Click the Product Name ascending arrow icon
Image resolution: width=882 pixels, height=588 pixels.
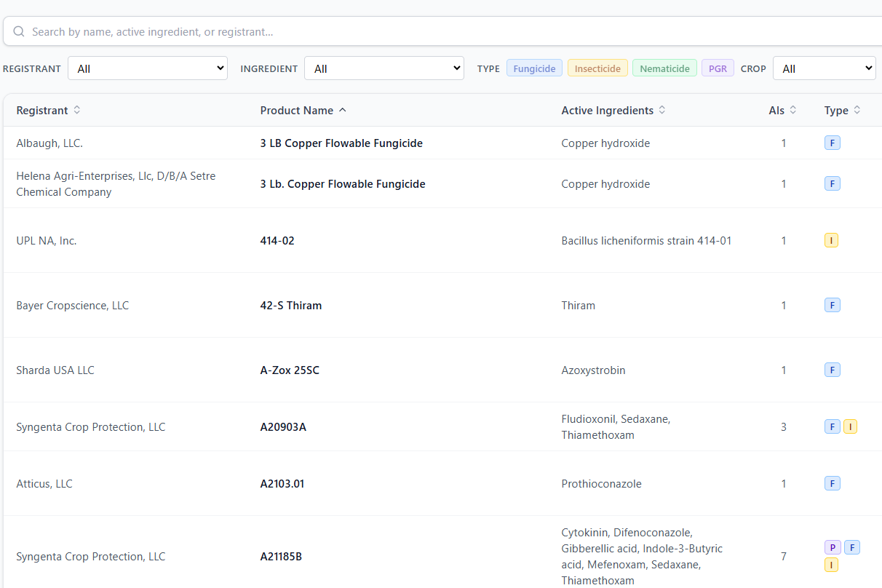coord(343,110)
